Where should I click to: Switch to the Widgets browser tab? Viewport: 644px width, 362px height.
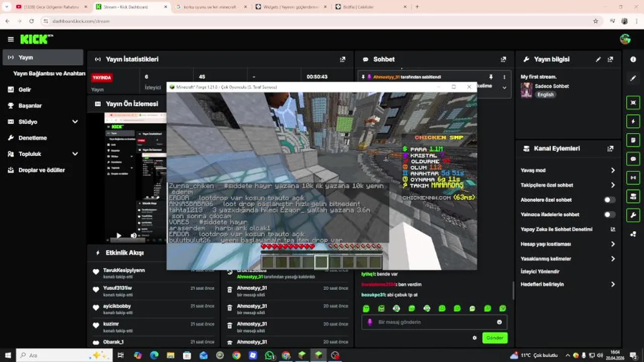(290, 7)
